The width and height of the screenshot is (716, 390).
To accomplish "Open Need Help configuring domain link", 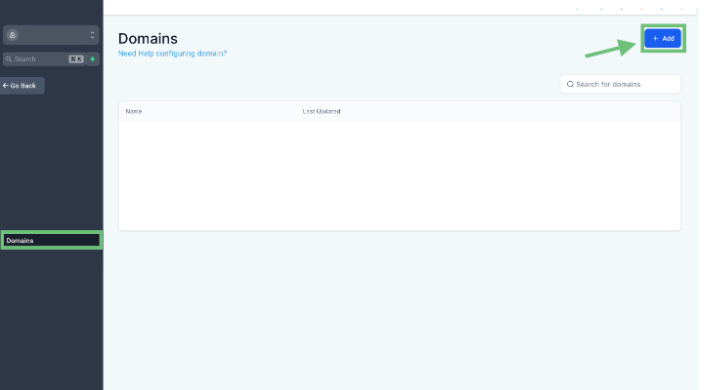I will [172, 53].
